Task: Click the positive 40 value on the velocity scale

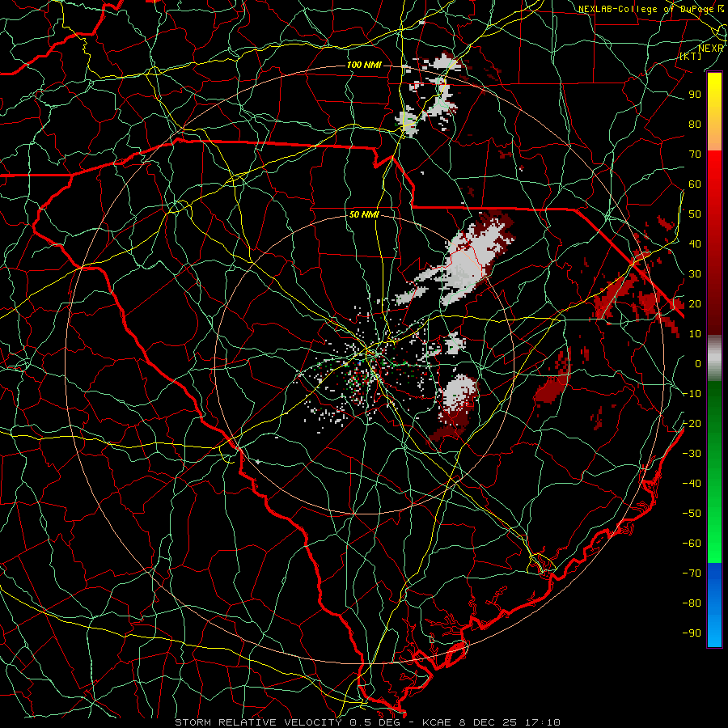Action: tap(695, 243)
